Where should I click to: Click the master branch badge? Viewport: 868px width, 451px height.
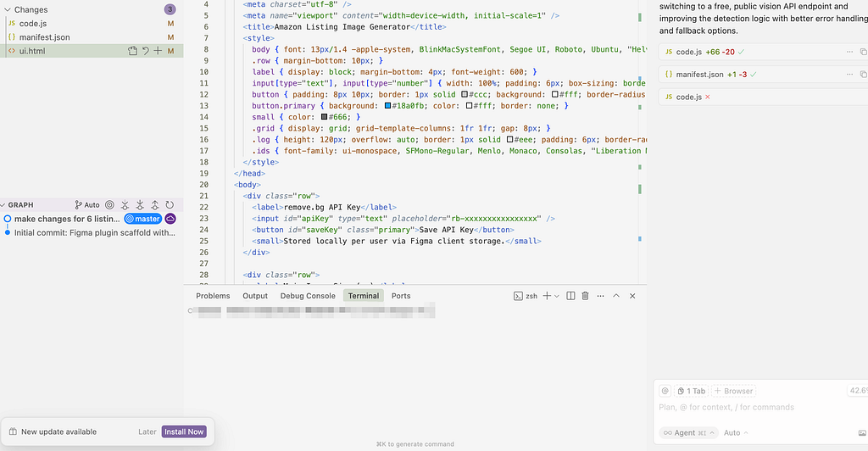coord(142,219)
